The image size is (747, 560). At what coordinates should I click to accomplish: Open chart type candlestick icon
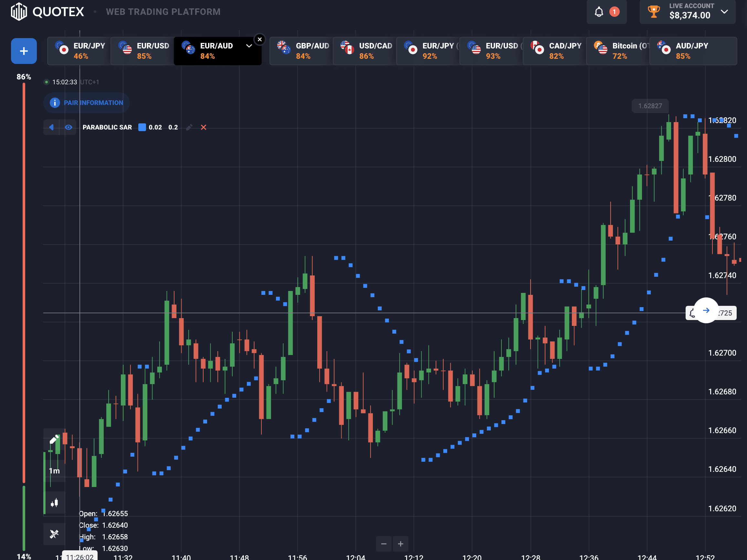click(x=54, y=503)
